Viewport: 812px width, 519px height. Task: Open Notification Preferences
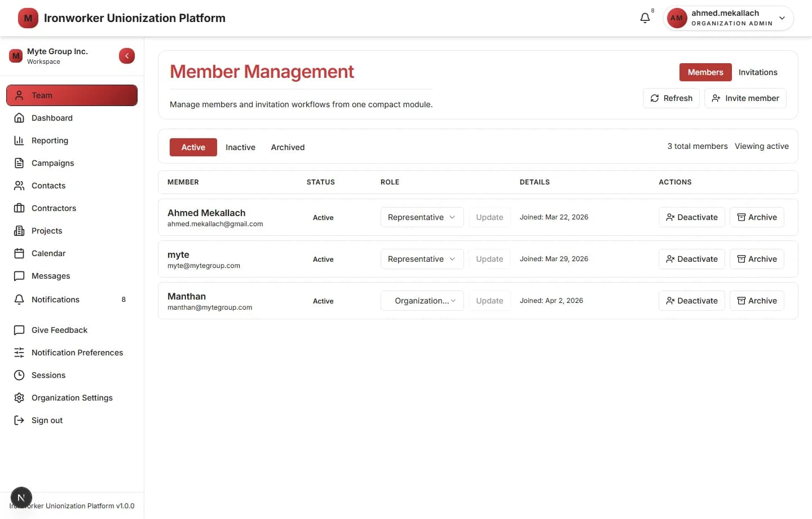pyautogui.click(x=72, y=353)
